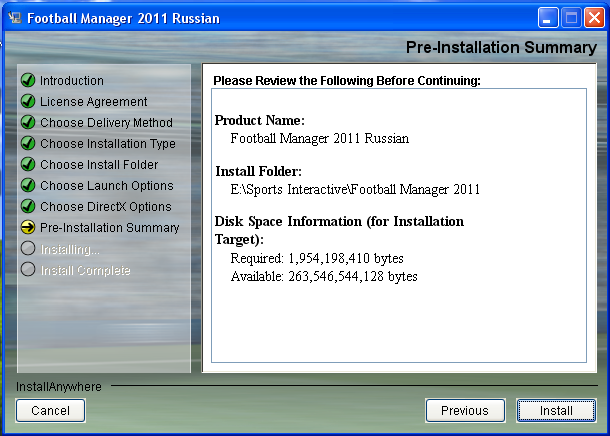
Task: Click the installer icon in the title bar
Action: [x=14, y=18]
